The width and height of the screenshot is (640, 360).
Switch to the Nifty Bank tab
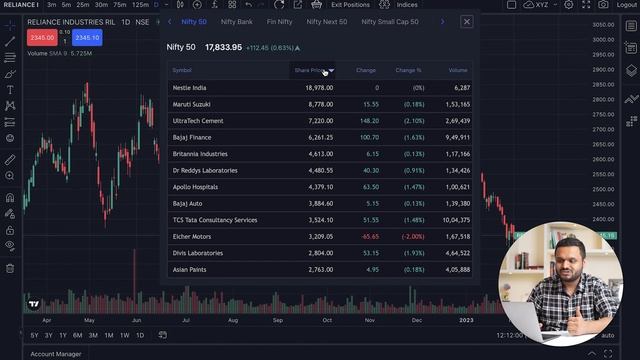[236, 22]
